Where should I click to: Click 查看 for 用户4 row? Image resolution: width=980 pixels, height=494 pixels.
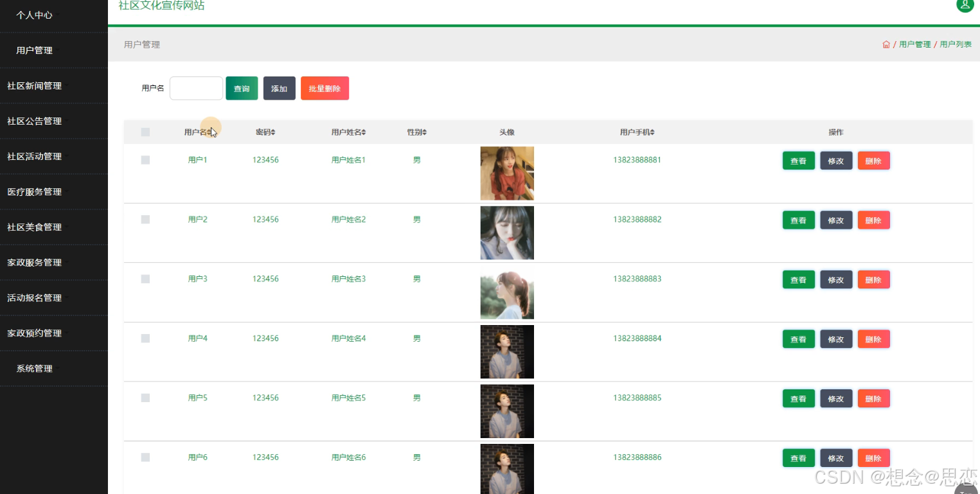pyautogui.click(x=798, y=339)
